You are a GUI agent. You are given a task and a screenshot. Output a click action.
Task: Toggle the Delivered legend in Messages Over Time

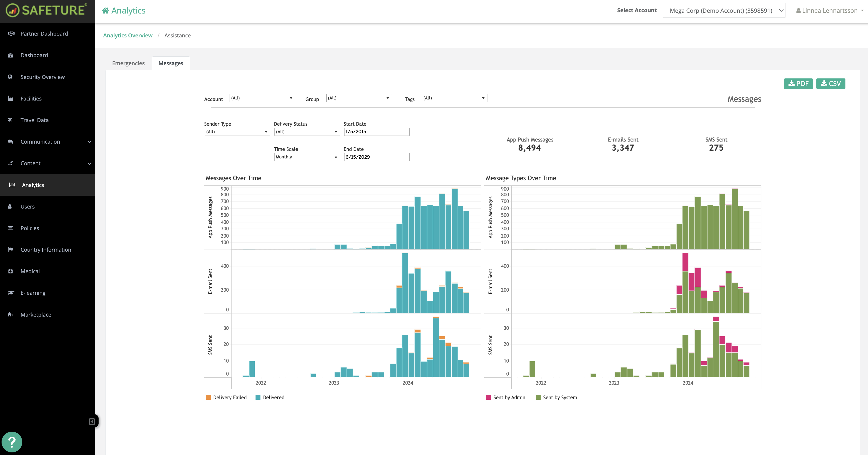tap(270, 397)
